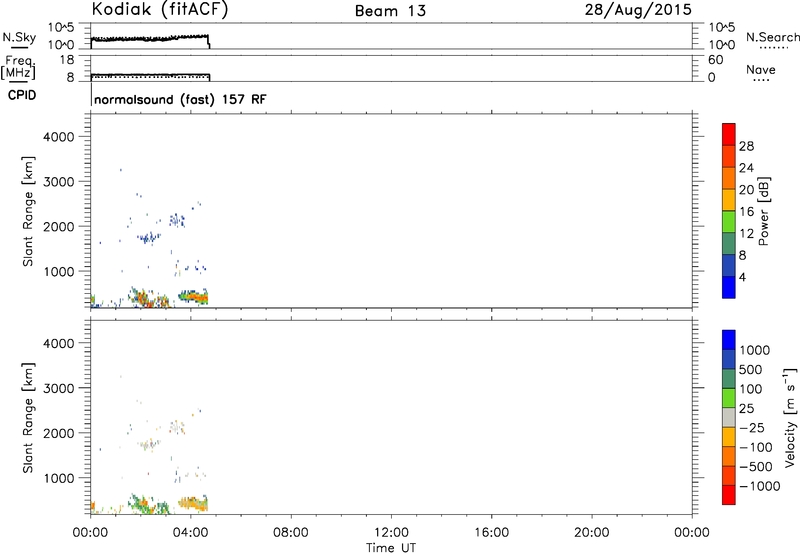Click the '28/Aug/2015' date label

tap(638, 10)
